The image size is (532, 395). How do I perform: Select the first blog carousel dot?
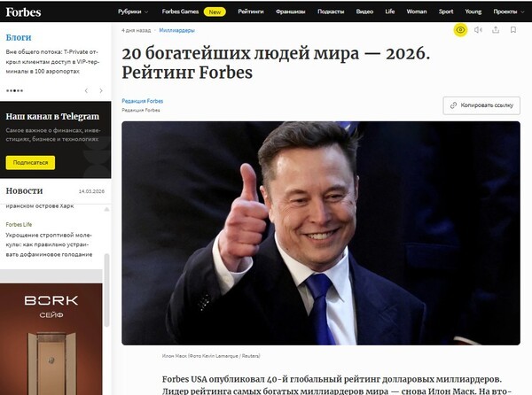8,90
